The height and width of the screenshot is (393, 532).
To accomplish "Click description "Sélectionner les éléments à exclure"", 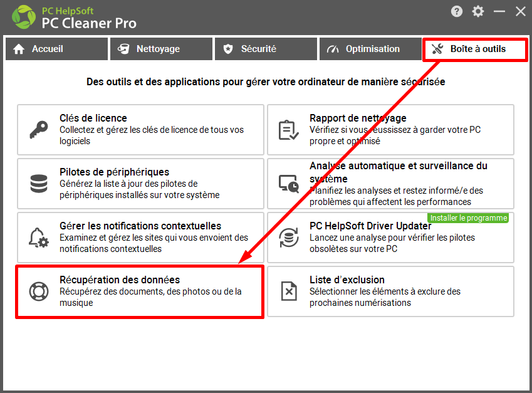I will pos(385,297).
